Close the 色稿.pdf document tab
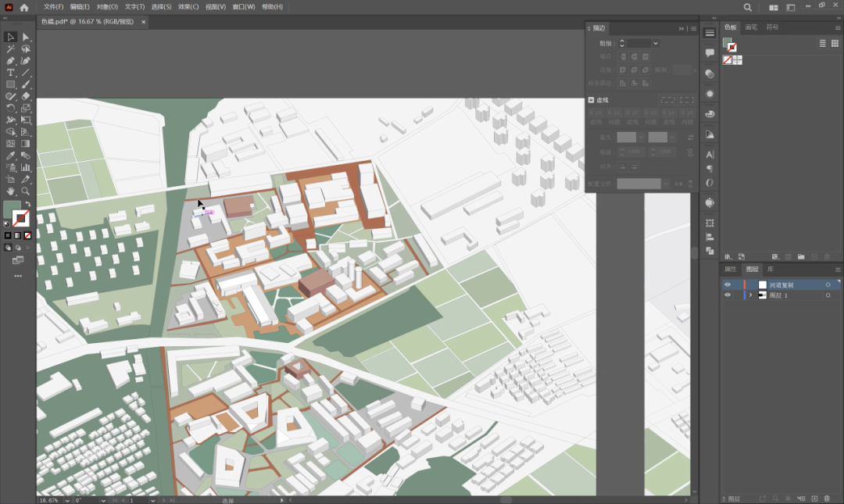The width and height of the screenshot is (844, 504). 143,22
